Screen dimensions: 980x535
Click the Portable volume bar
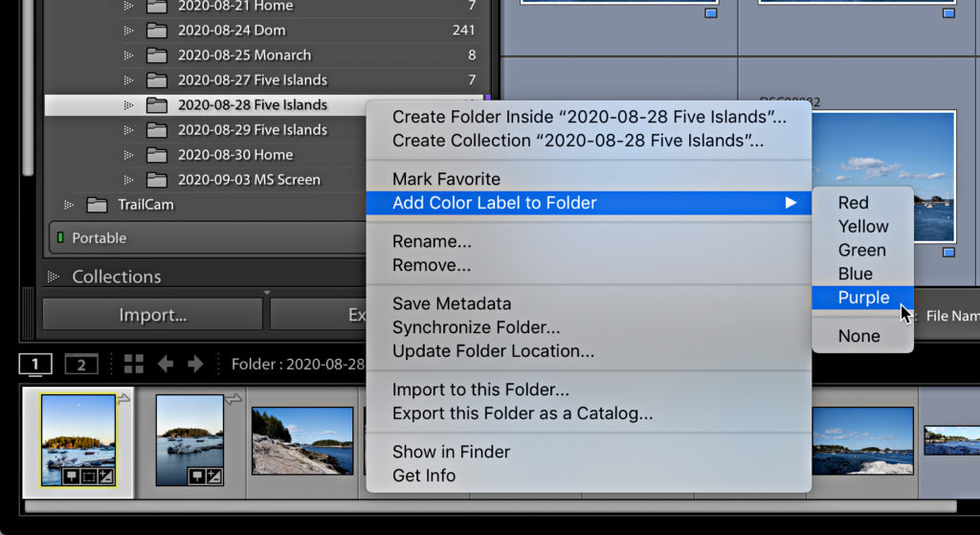(x=207, y=238)
